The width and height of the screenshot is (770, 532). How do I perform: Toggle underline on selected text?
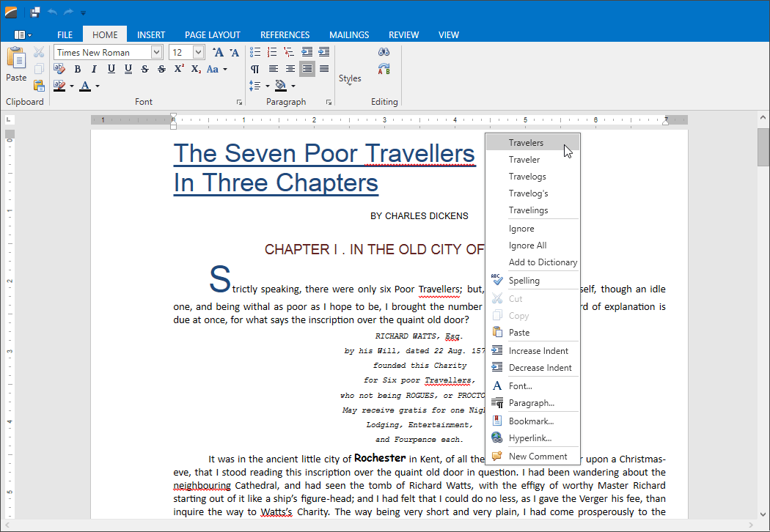(111, 68)
